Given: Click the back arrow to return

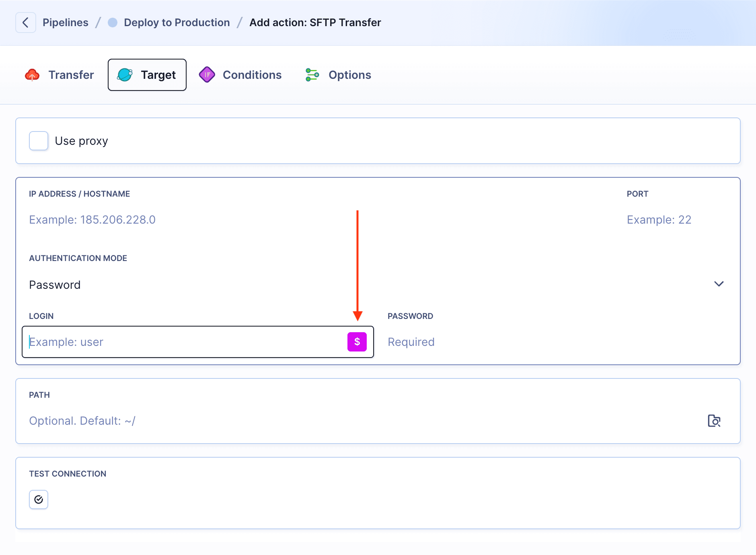Looking at the screenshot, I should tap(25, 22).
